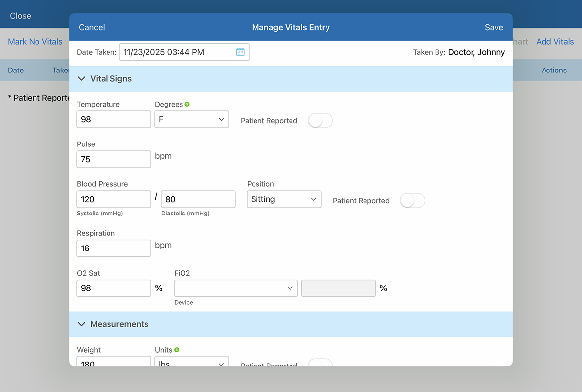Click the Diastolic blood pressure field
The width and height of the screenshot is (582, 392).
[x=198, y=199]
